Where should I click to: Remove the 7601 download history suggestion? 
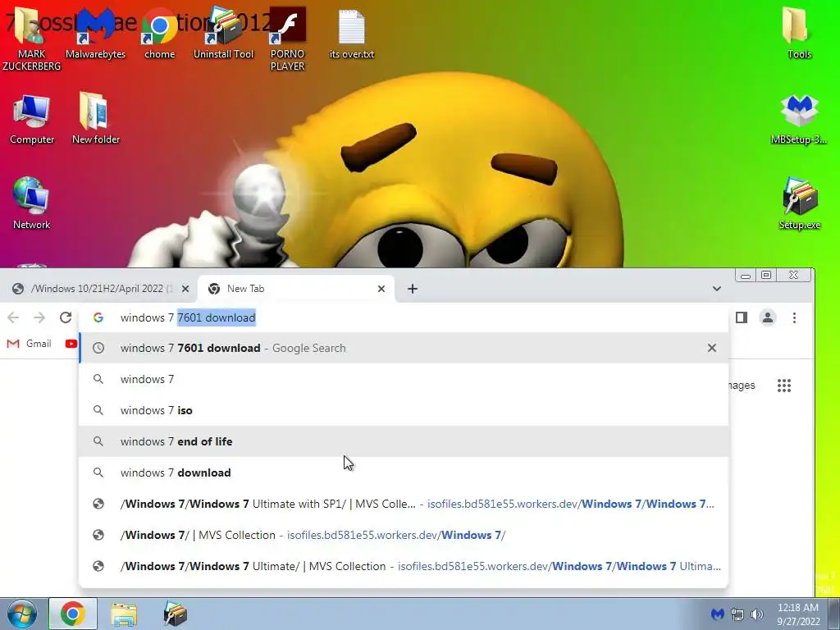712,348
